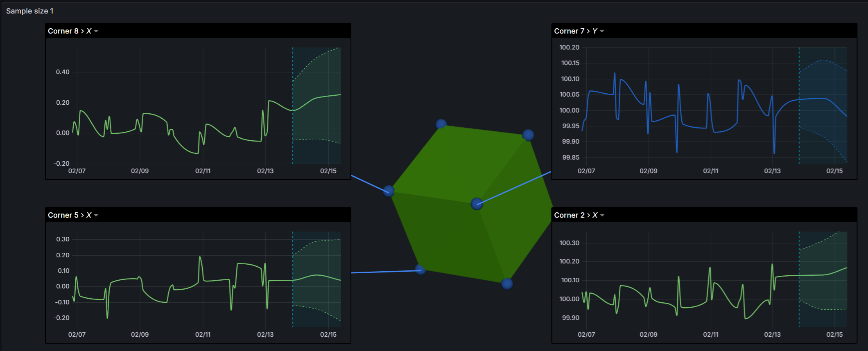Screen dimensions: 868x351
Task: Click the forecast start line in Corner 8 chart
Action: click(292, 123)
